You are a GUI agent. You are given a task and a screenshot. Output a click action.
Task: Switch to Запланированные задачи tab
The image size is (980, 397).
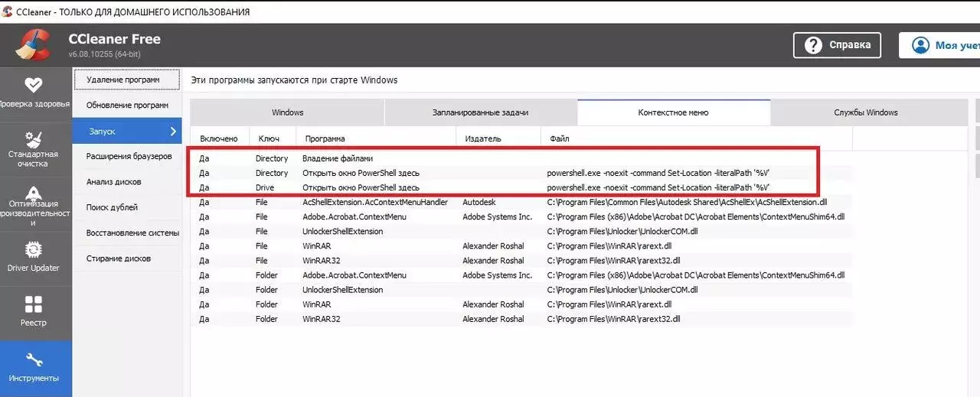tap(481, 112)
